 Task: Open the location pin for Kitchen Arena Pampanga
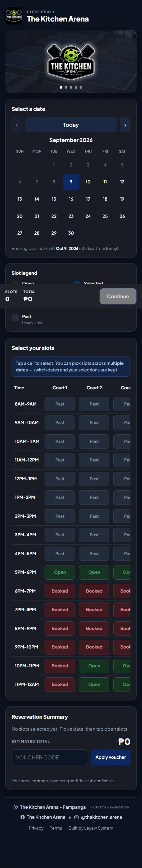[16, 807]
